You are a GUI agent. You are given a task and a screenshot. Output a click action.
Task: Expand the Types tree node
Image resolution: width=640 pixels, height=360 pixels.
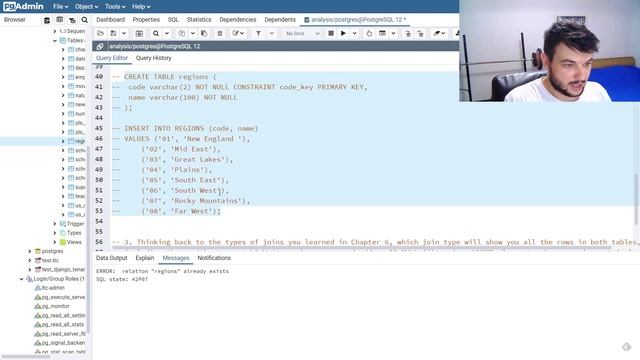pyautogui.click(x=55, y=233)
